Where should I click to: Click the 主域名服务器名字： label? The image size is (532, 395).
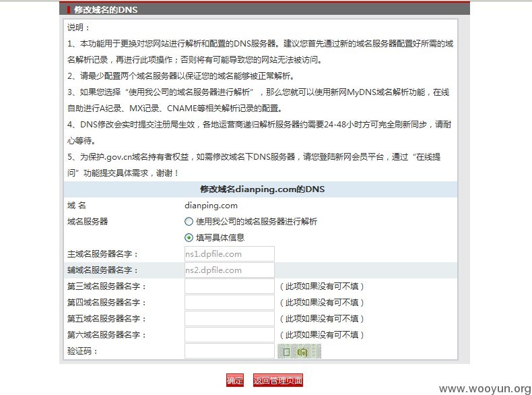tap(103, 254)
